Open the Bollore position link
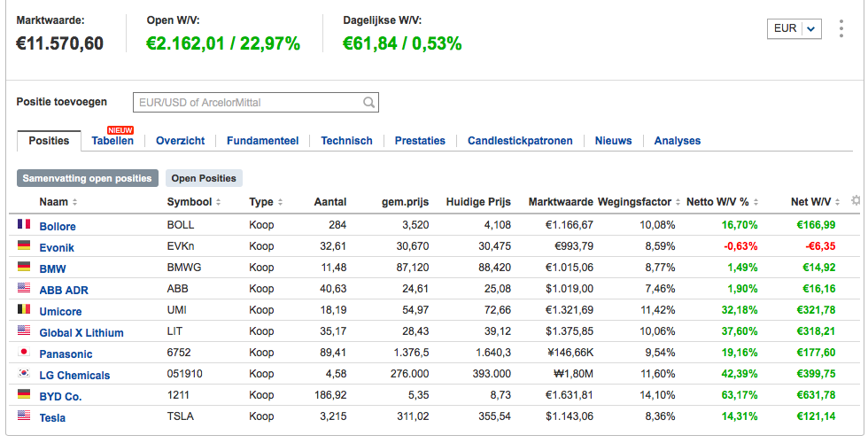The image size is (868, 443). click(58, 226)
